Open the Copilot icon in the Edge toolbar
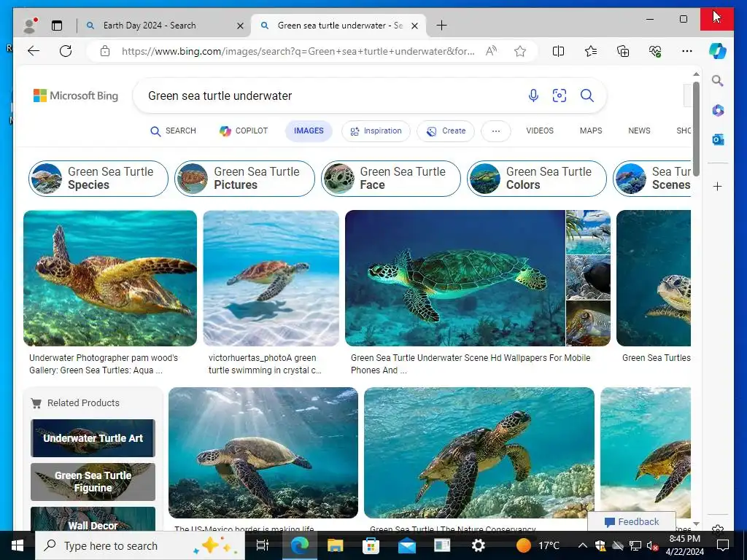This screenshot has height=560, width=747. click(x=718, y=51)
